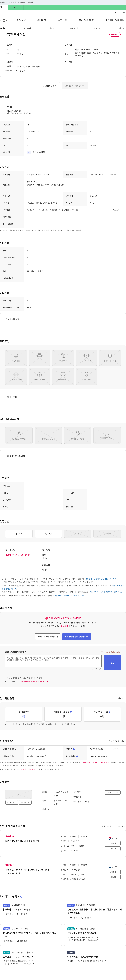Open 응암동 2등급 할머니 9시~12시 posting
Image resolution: width=126 pixels, height=980 pixels.
pyautogui.click(x=27, y=872)
